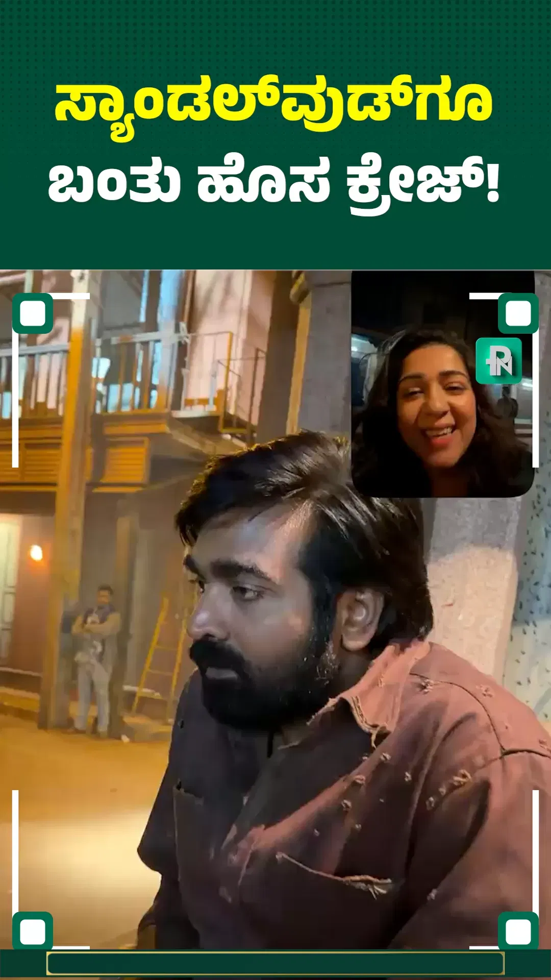
Task: Click the exclamation mark ending the white headline
Action: [492, 185]
